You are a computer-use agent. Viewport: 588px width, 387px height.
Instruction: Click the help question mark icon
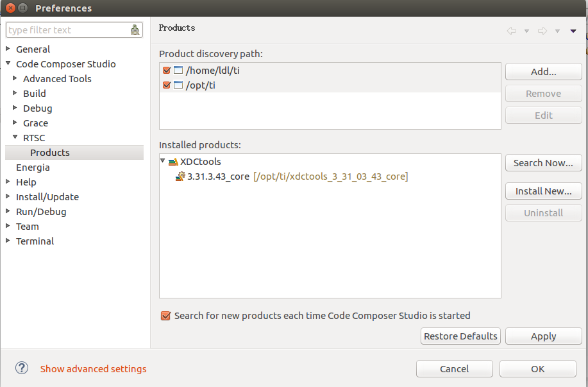tap(22, 368)
